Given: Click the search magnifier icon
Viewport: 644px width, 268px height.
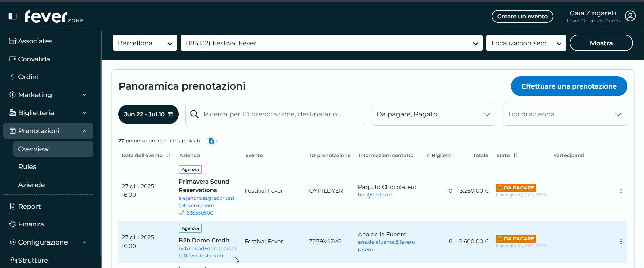Looking at the screenshot, I should coord(194,114).
